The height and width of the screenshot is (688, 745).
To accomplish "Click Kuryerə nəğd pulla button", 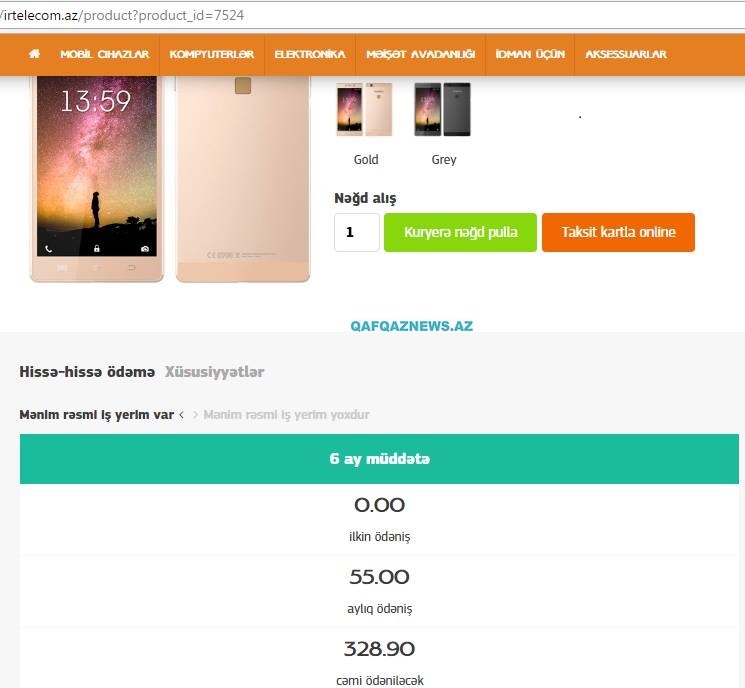I will click(x=460, y=232).
